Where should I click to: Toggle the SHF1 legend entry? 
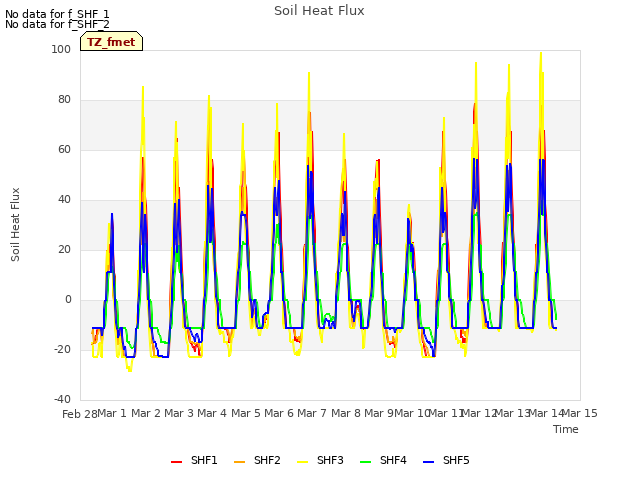(194, 460)
